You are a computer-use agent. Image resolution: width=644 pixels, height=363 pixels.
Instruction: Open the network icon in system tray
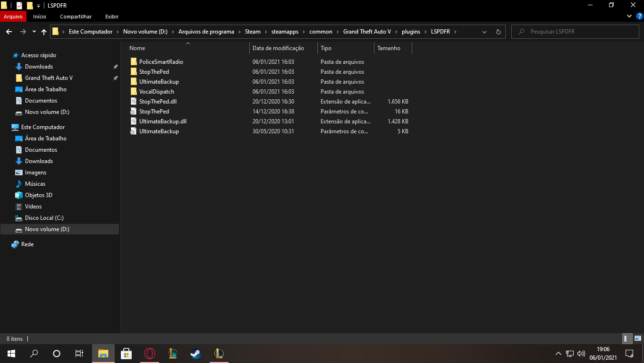[570, 354]
